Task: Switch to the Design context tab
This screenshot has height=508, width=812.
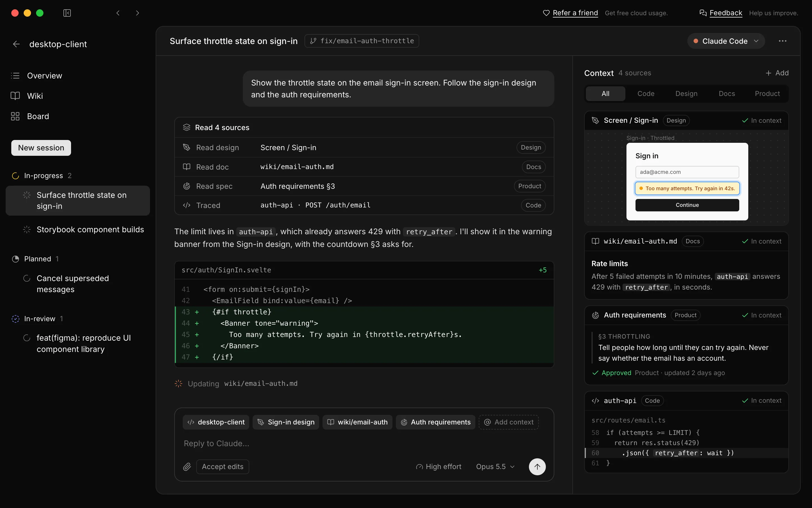Action: pyautogui.click(x=686, y=94)
